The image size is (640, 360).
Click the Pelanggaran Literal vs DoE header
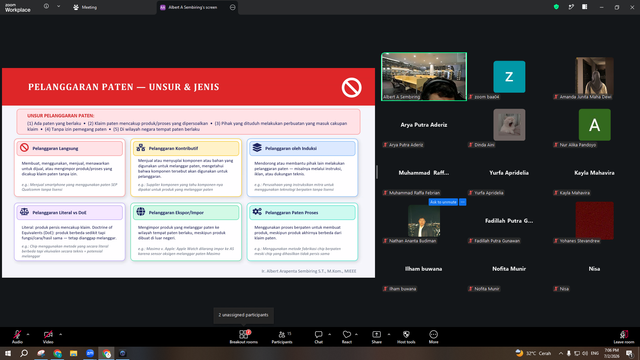[x=69, y=212]
